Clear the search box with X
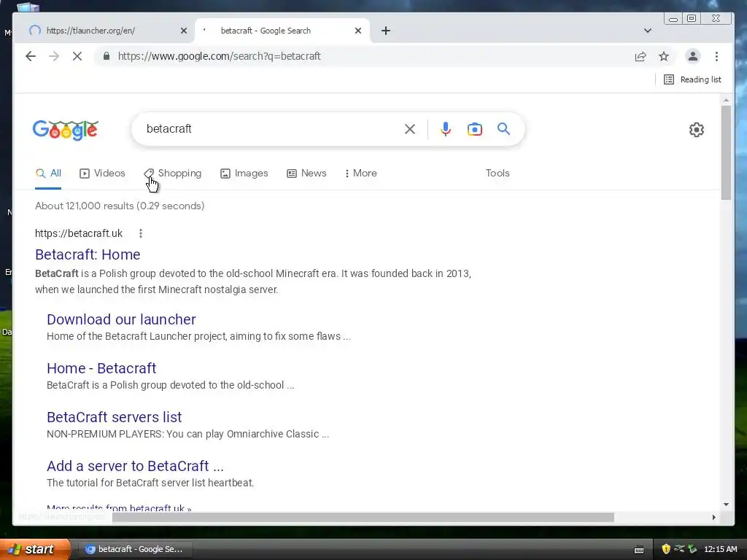The width and height of the screenshot is (747, 560). coord(410,129)
